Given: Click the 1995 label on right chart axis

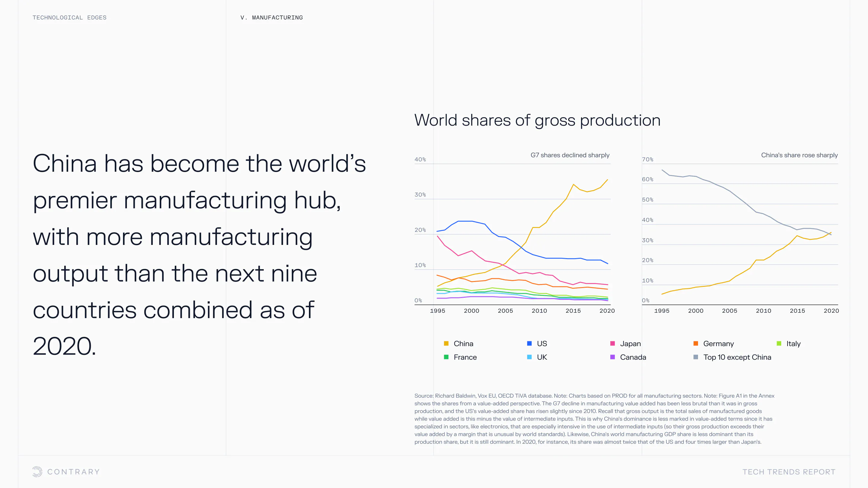Looking at the screenshot, I should (662, 311).
